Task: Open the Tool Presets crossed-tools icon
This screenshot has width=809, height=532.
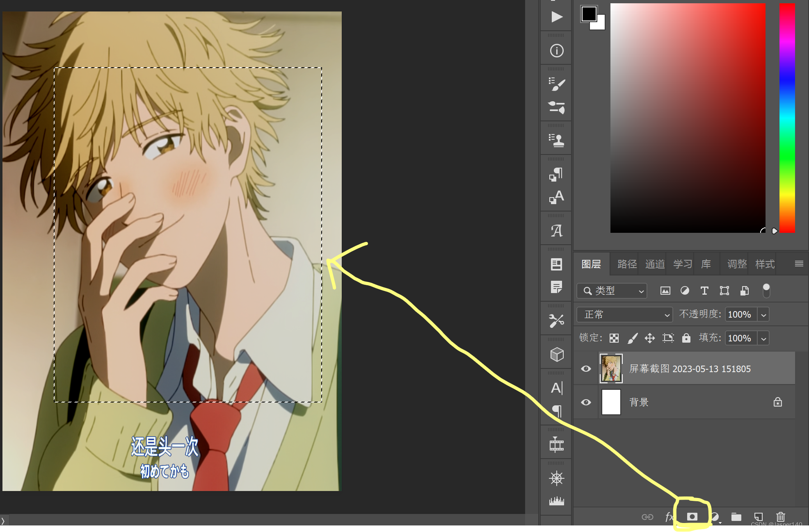Action: pyautogui.click(x=557, y=321)
